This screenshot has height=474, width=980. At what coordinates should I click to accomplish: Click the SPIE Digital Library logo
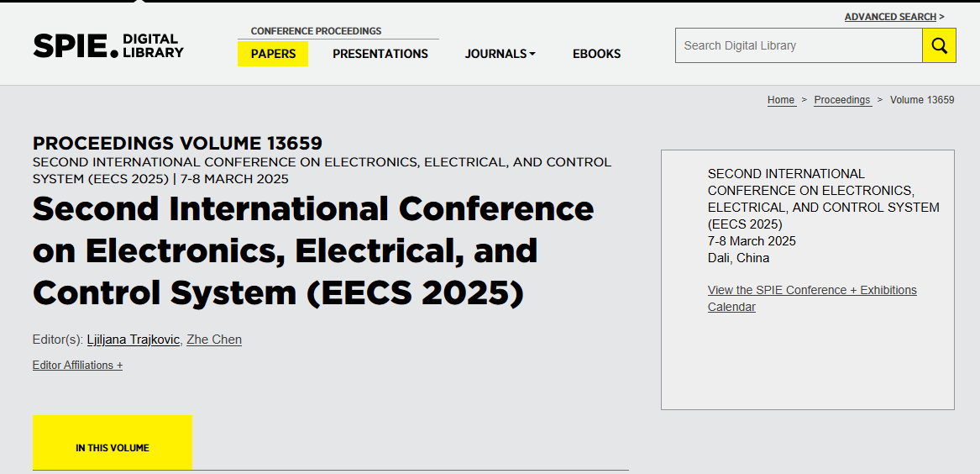tap(108, 45)
